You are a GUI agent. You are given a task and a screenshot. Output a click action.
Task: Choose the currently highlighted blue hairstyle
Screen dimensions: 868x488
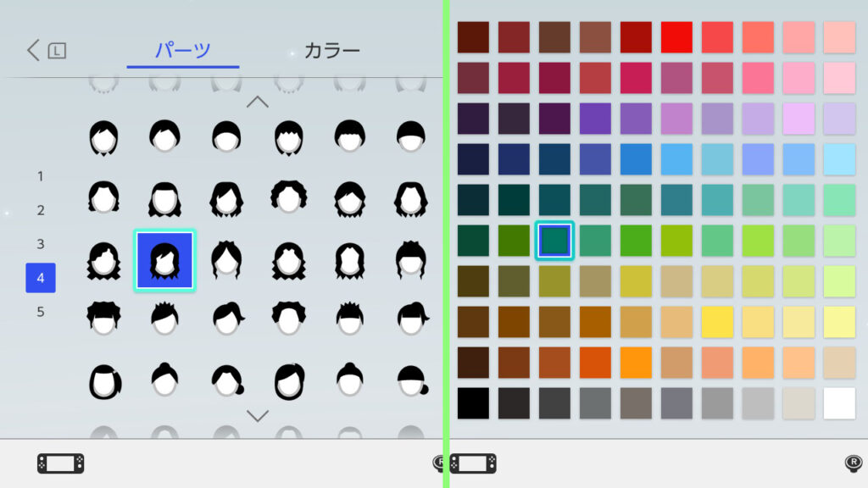point(165,261)
